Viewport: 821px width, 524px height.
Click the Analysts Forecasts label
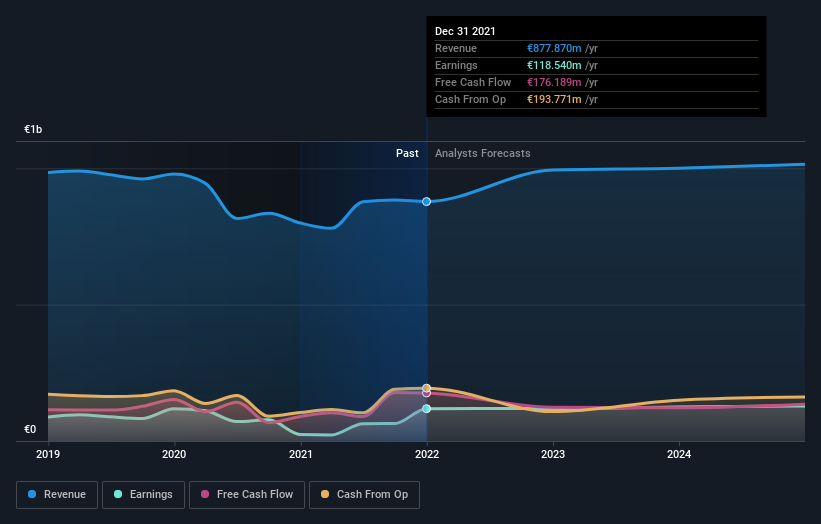483,153
